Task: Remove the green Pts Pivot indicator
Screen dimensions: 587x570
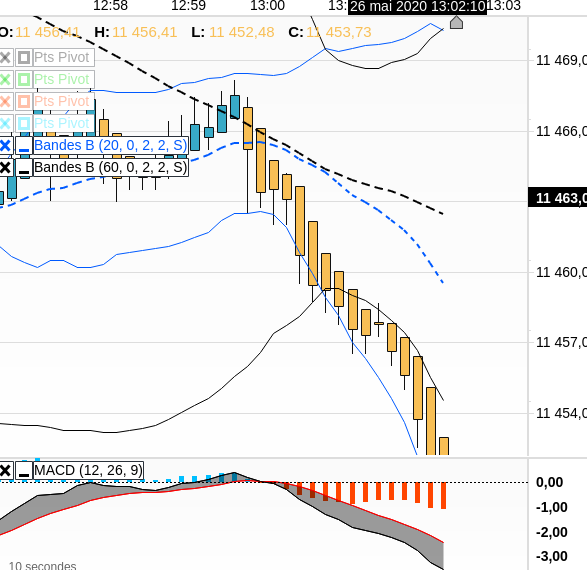Action: click(5, 79)
